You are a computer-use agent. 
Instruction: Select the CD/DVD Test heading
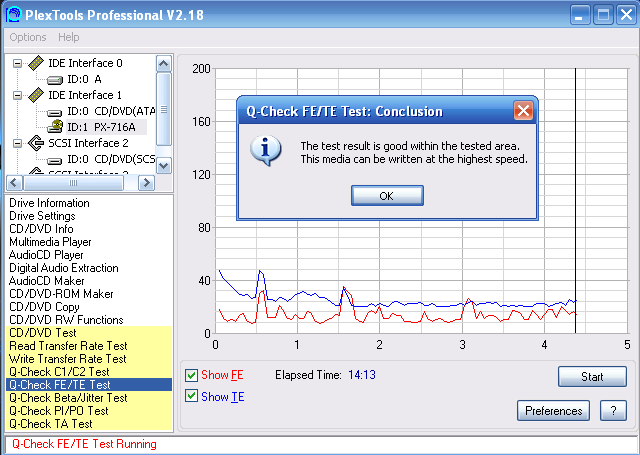tap(89, 333)
